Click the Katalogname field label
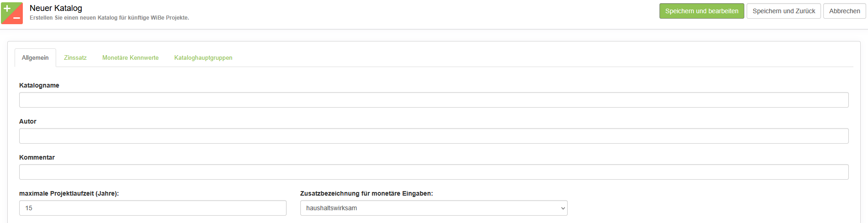 [39, 85]
